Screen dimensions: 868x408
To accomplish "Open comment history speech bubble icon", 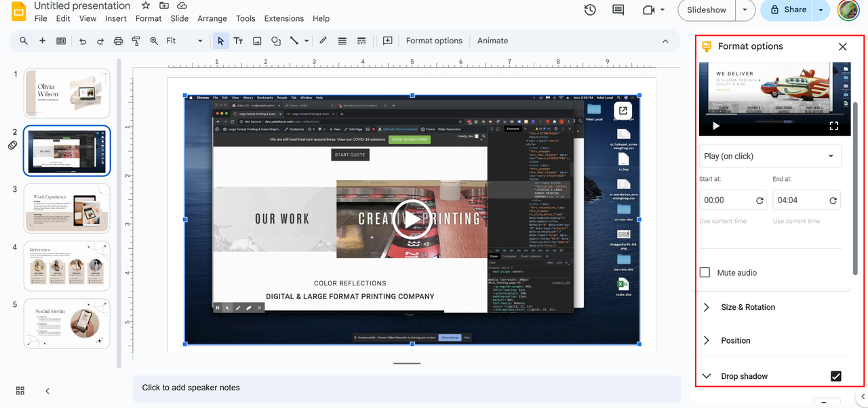I will [x=618, y=10].
